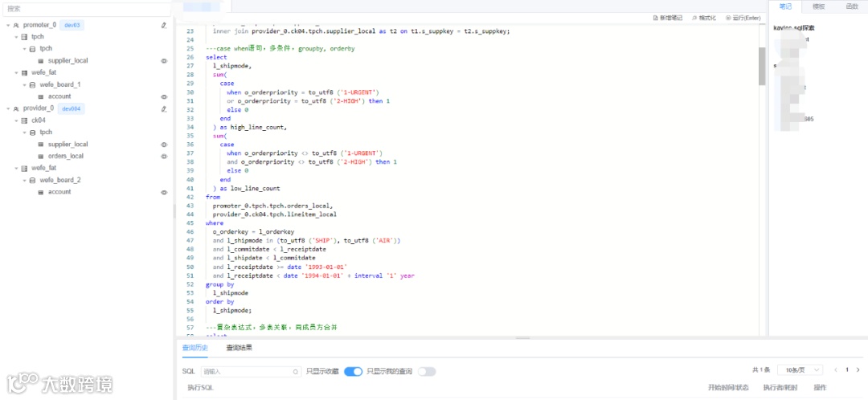The height and width of the screenshot is (400, 868).
Task: Click the kavlee.sql探索 note title
Action: [794, 27]
